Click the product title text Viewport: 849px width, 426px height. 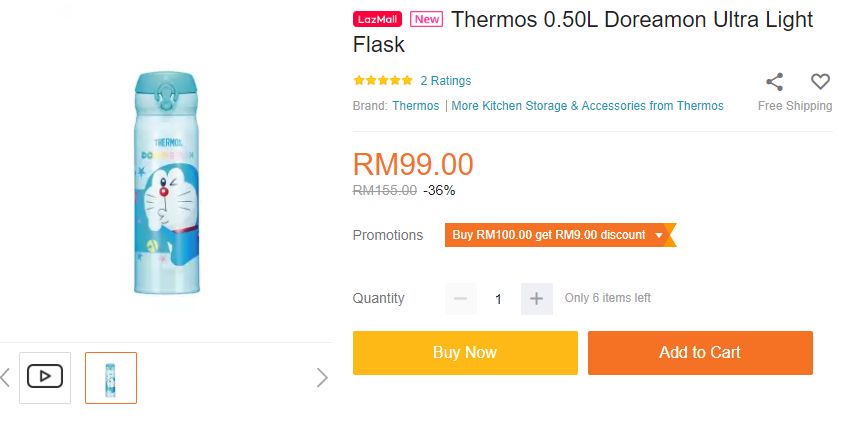630,20
